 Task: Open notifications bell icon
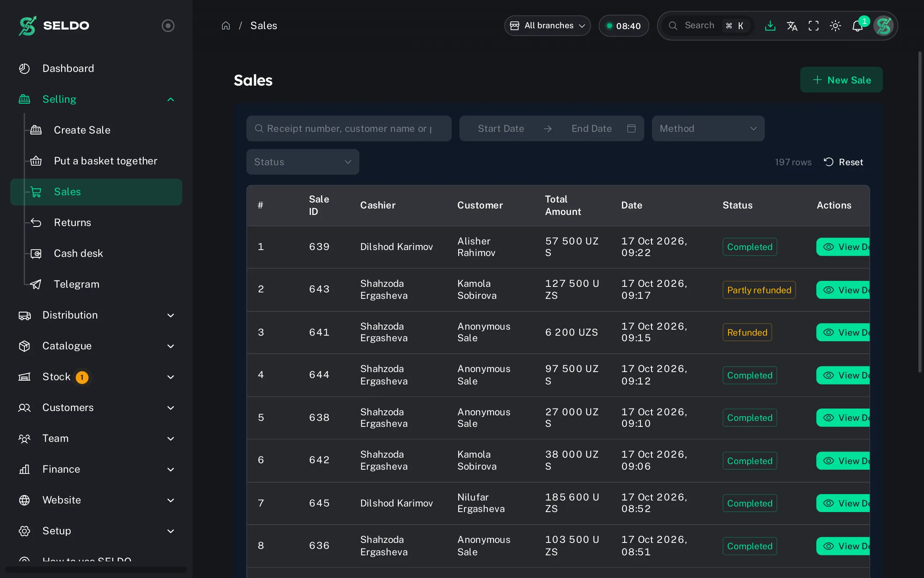[857, 26]
